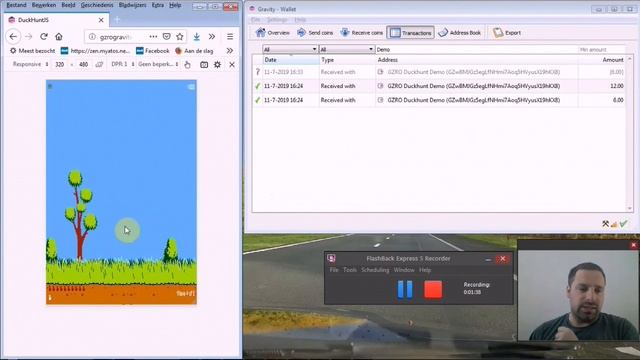Open Aan de slag bookmark
Image resolution: width=640 pixels, height=360 pixels.
pyautogui.click(x=194, y=51)
